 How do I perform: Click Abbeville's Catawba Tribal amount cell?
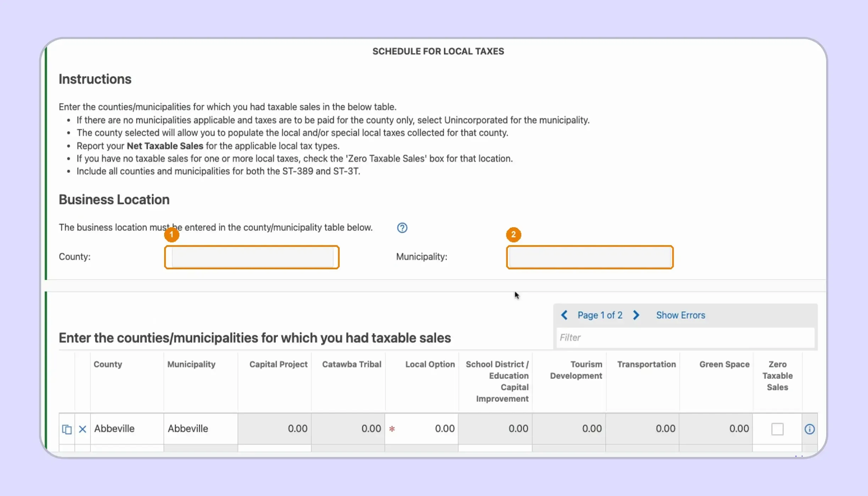click(348, 429)
